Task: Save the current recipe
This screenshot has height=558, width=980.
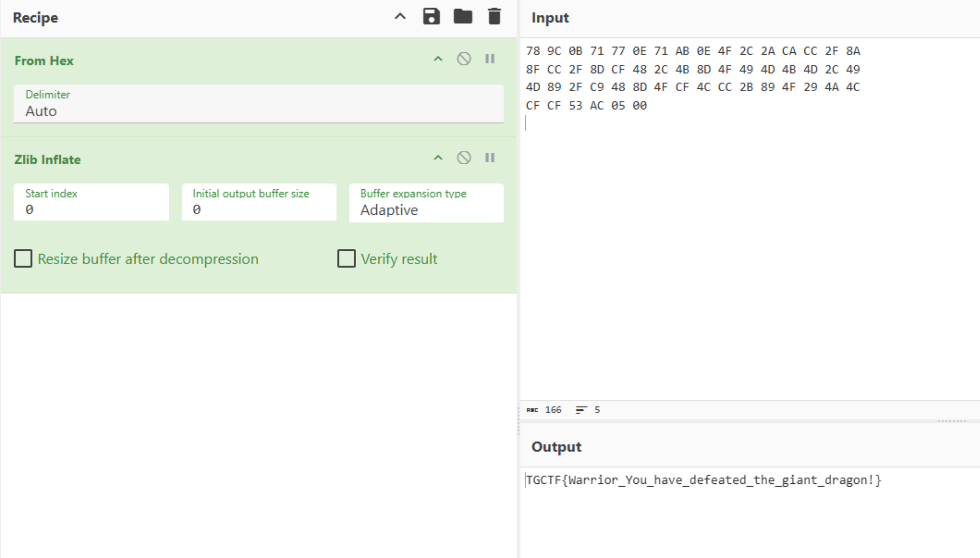Action: point(431,17)
